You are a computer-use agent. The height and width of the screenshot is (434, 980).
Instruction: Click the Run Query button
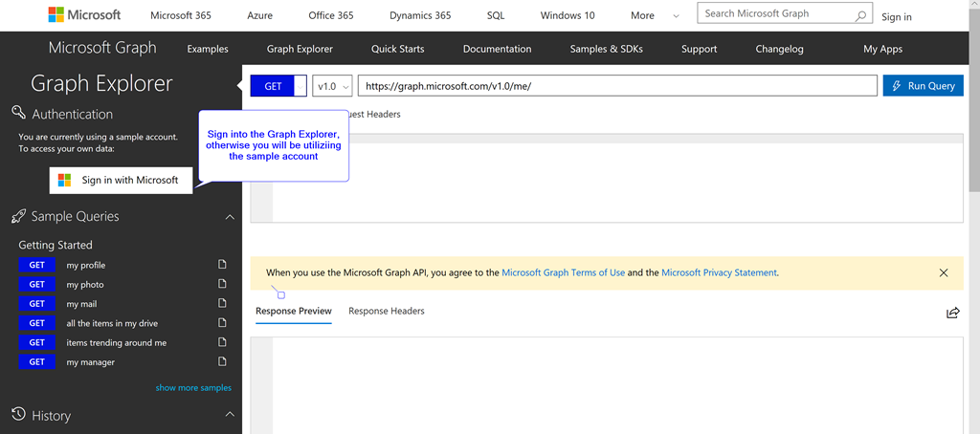click(924, 86)
